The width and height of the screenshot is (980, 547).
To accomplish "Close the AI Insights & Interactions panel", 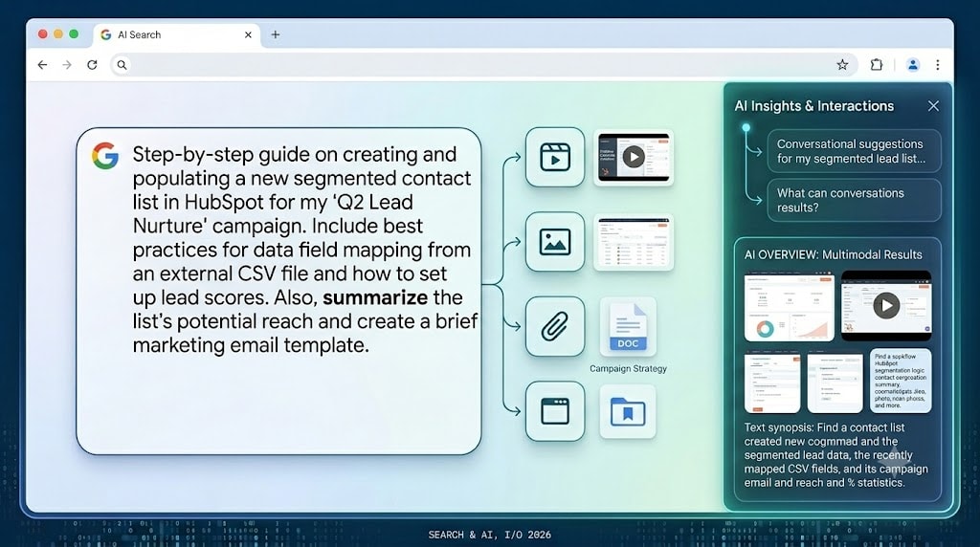I will click(933, 106).
